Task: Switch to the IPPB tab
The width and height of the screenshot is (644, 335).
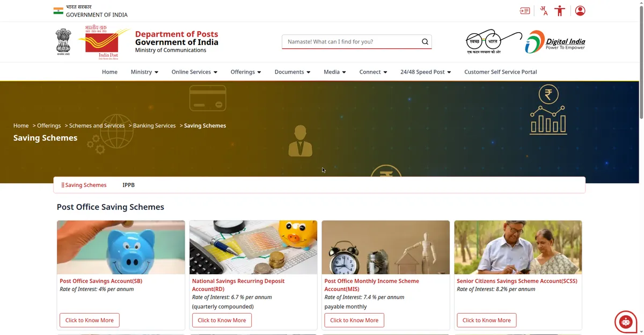Action: 128,185
